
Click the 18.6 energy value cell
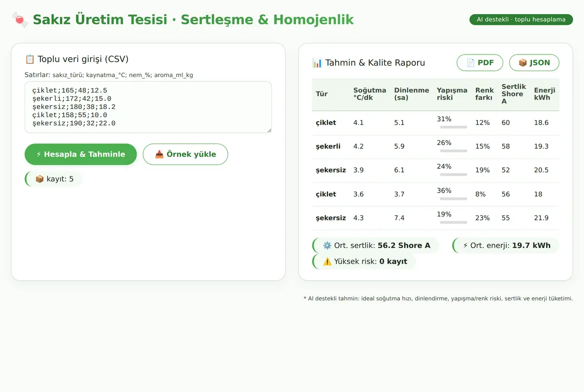click(x=545, y=123)
